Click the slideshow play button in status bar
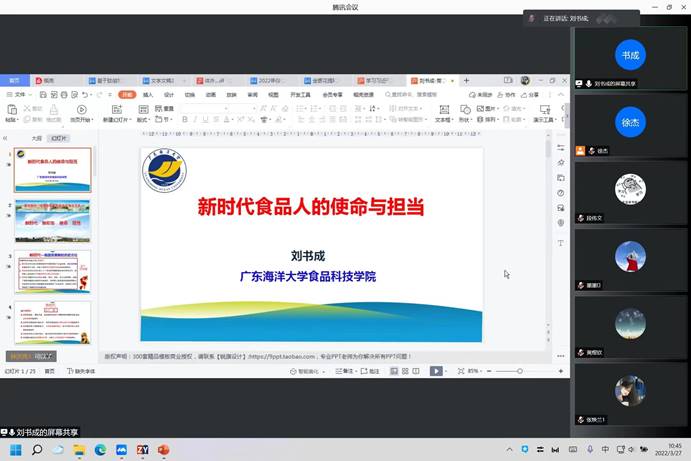The image size is (691, 461). point(436,371)
